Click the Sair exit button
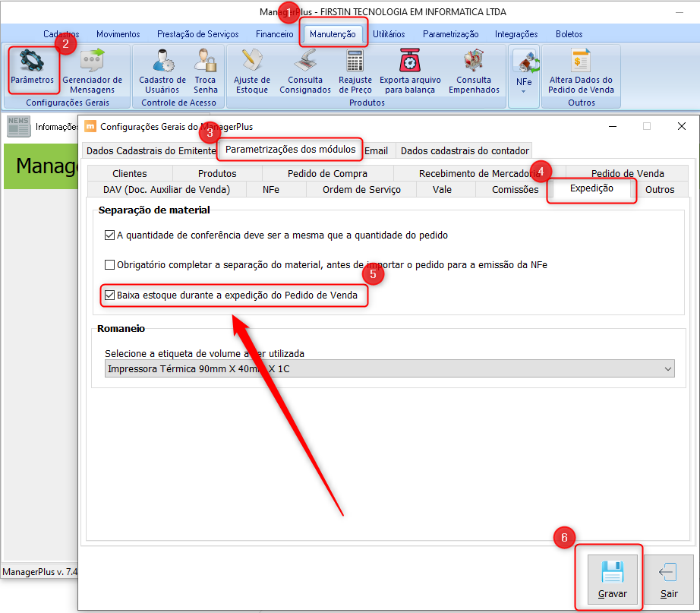 coord(668,578)
